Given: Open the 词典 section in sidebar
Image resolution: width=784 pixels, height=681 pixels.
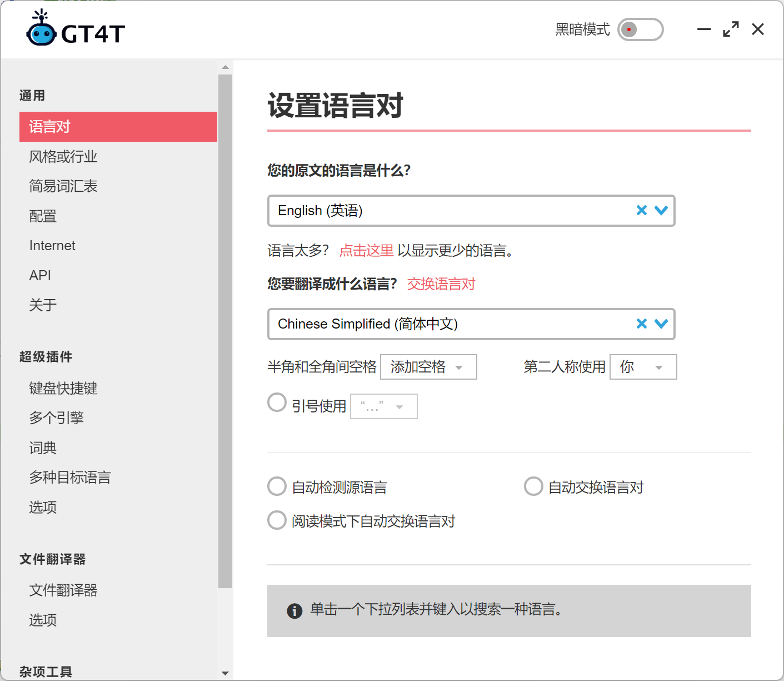Looking at the screenshot, I should coord(43,448).
